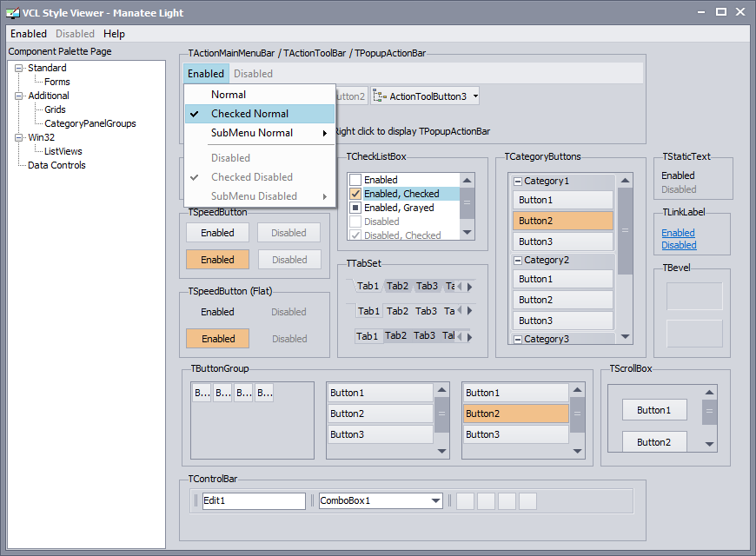Open the Help menu
The width and height of the screenshot is (756, 556).
click(x=114, y=34)
